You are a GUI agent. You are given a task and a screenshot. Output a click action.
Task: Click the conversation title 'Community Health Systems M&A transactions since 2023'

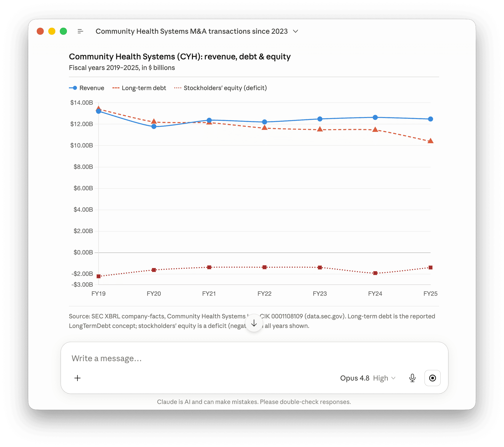[x=191, y=31]
